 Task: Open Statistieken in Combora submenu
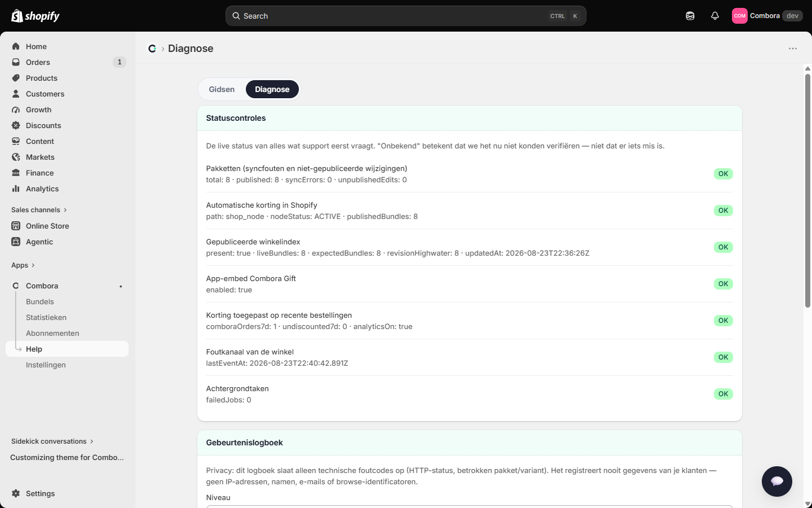(46, 317)
